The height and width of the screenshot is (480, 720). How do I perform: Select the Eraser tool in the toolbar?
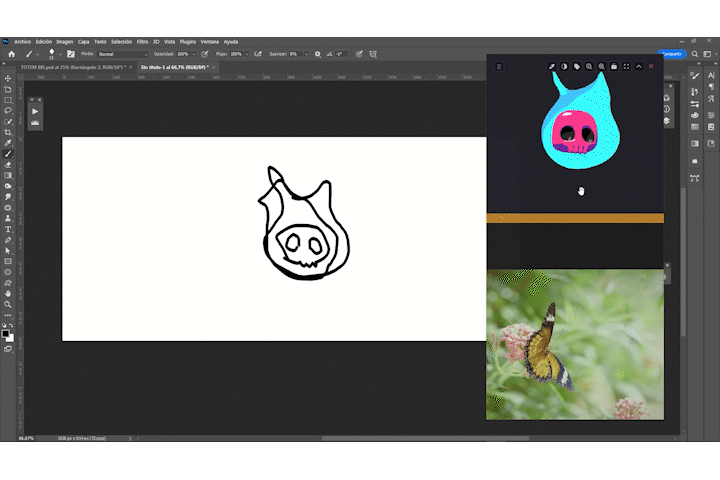pyautogui.click(x=8, y=164)
